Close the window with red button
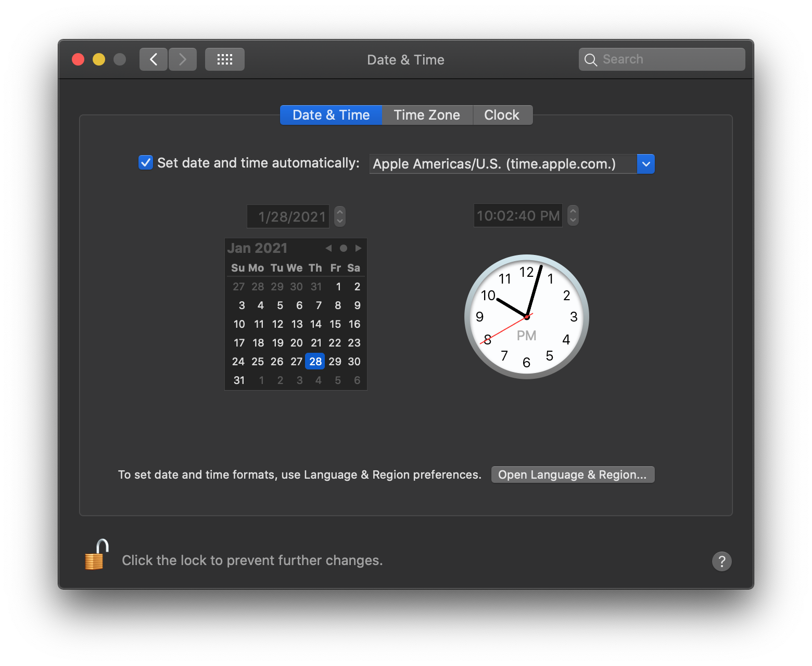The image size is (812, 666). (x=78, y=59)
